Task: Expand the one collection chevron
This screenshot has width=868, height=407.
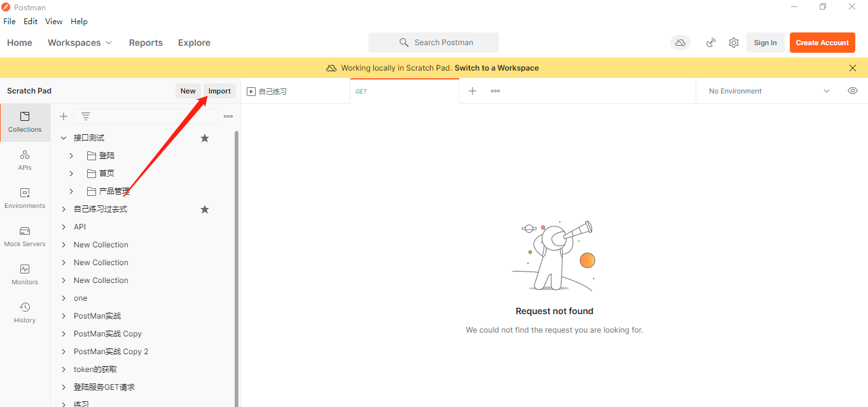Action: 64,298
